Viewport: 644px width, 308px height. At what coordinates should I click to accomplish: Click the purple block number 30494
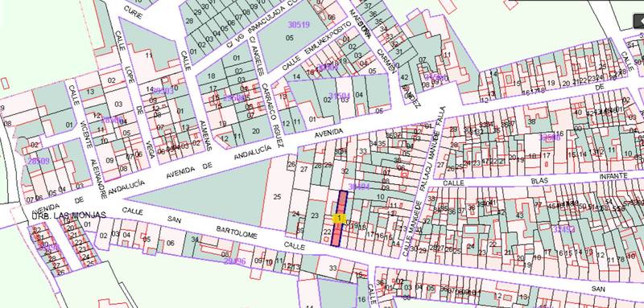[358, 187]
